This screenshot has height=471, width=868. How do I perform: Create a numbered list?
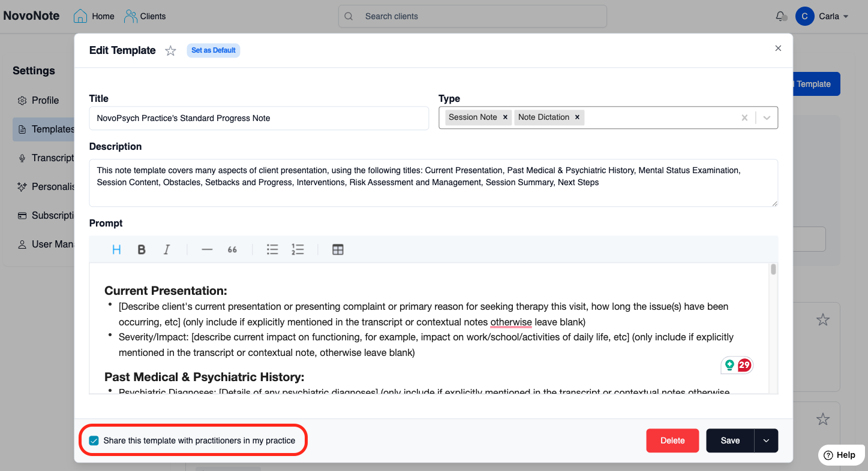click(298, 250)
